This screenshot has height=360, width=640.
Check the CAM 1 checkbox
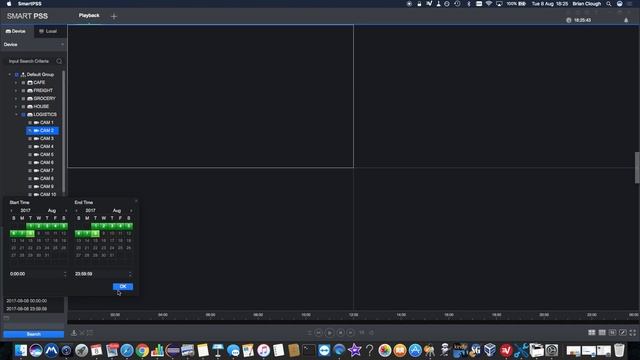tap(30, 122)
